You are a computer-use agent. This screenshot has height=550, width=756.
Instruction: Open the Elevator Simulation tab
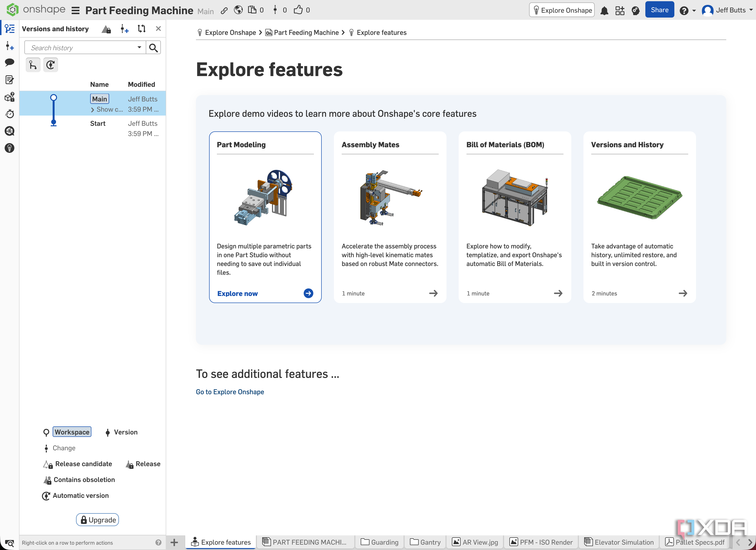coord(619,542)
